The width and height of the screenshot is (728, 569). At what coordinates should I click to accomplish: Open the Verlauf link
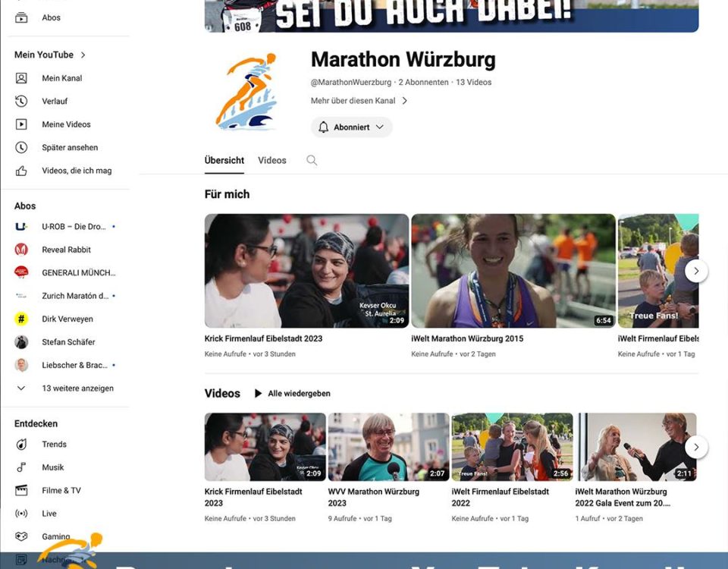(x=55, y=101)
